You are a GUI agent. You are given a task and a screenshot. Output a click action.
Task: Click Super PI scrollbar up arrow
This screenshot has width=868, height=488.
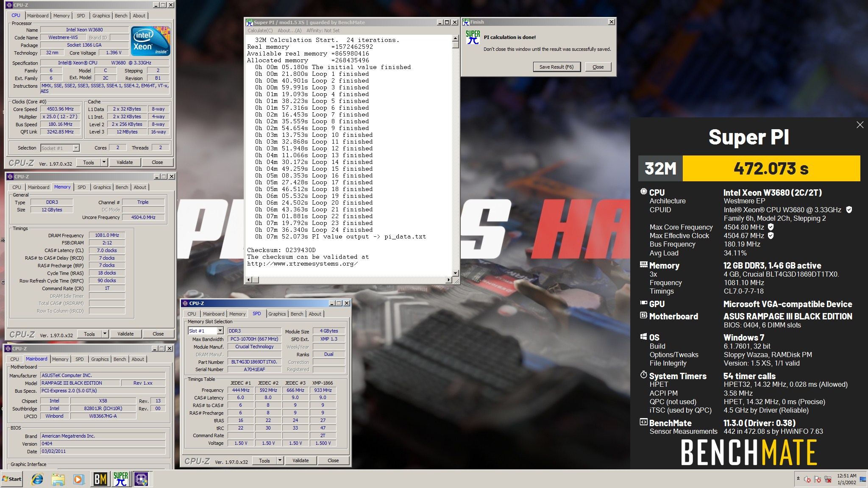coord(456,39)
